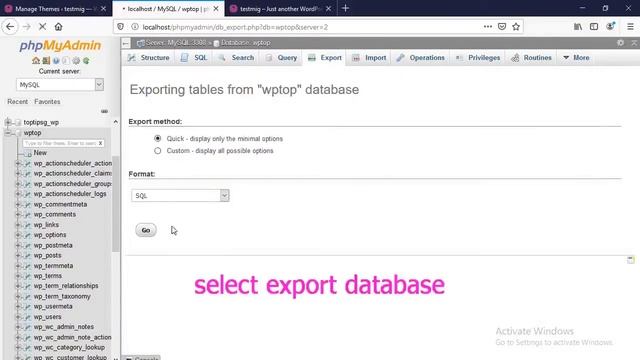Click the Go button to export
The width and height of the screenshot is (640, 360).
146,230
